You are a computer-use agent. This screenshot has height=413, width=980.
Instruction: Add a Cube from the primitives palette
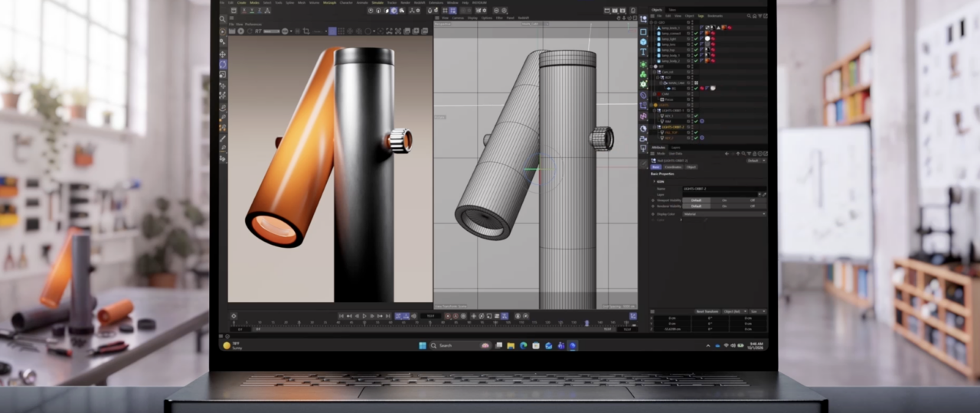[x=643, y=42]
